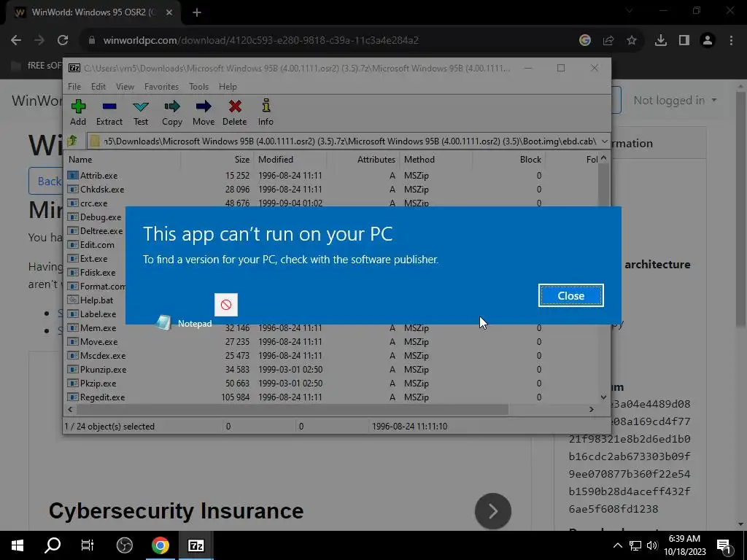Viewport: 747px width, 560px height.
Task: Bookmark this page with the star icon
Action: 631,41
